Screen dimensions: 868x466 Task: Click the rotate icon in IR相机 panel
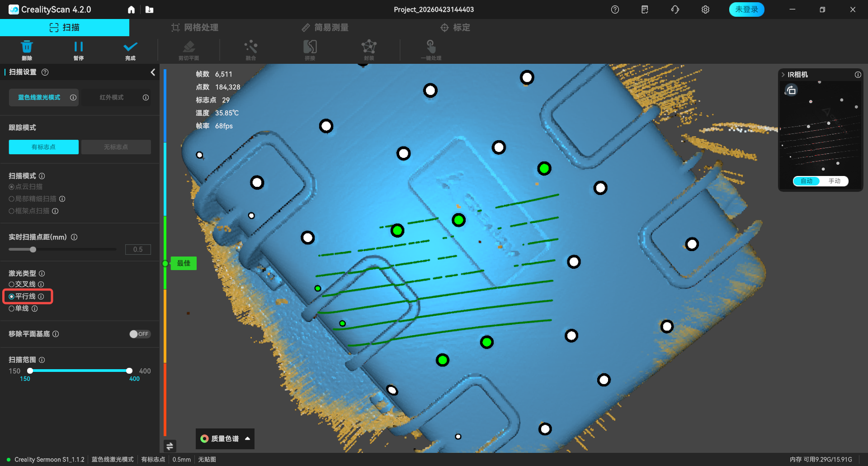click(791, 90)
